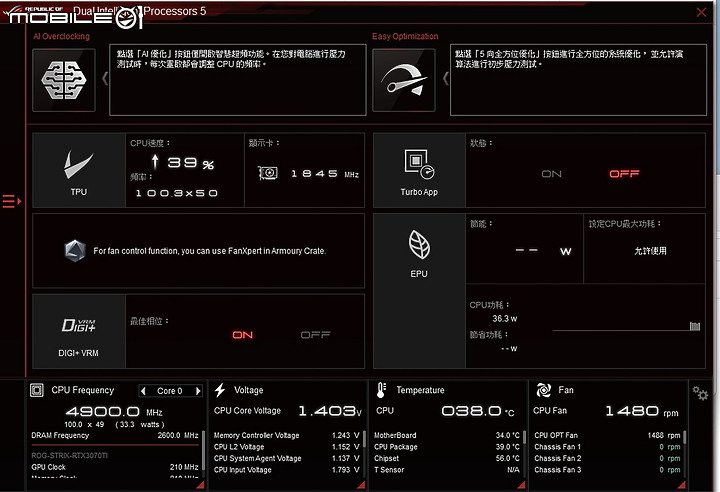
Task: Collapse AI Overclocking description arrow
Action: [105, 79]
